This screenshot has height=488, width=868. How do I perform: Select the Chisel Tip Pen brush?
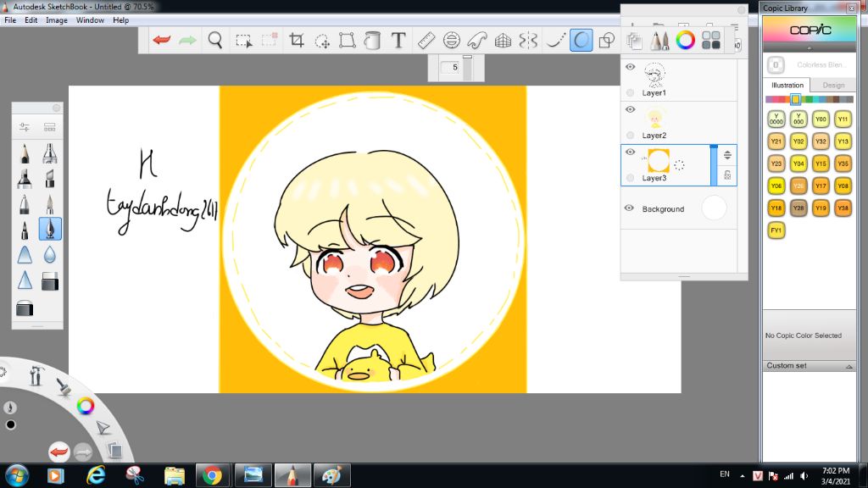[x=50, y=179]
